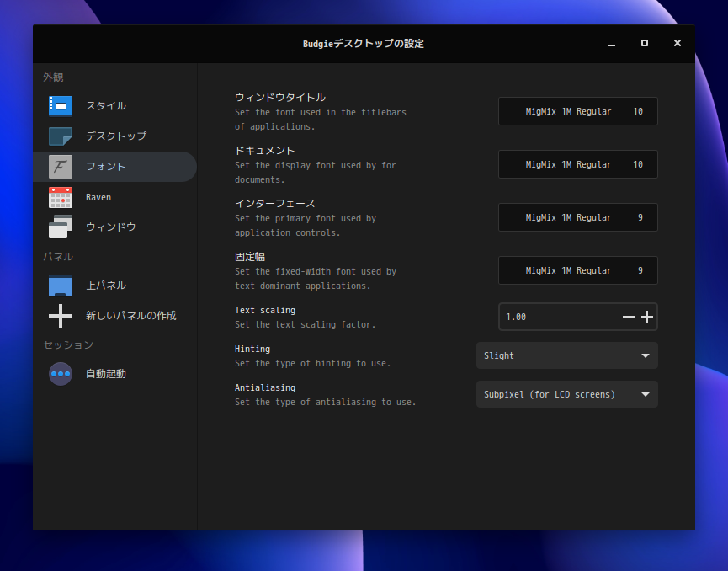The width and height of the screenshot is (728, 571).
Task: Decrease text scaling with minus button
Action: pos(628,317)
